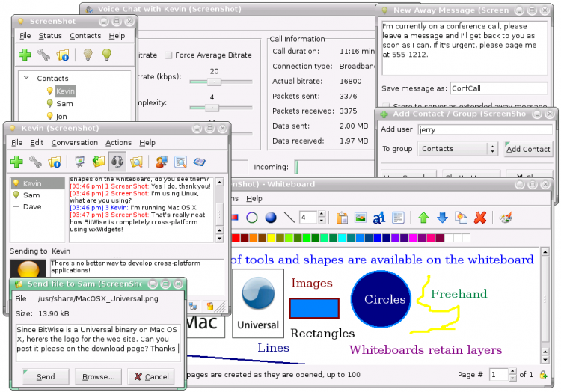
Task: Open the Conversation menu
Action: click(74, 142)
